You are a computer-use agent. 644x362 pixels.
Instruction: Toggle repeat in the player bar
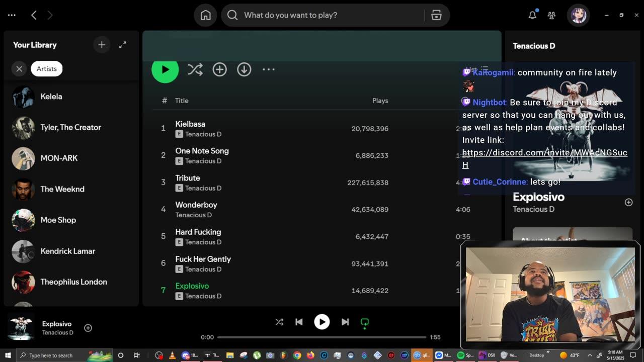tap(365, 322)
